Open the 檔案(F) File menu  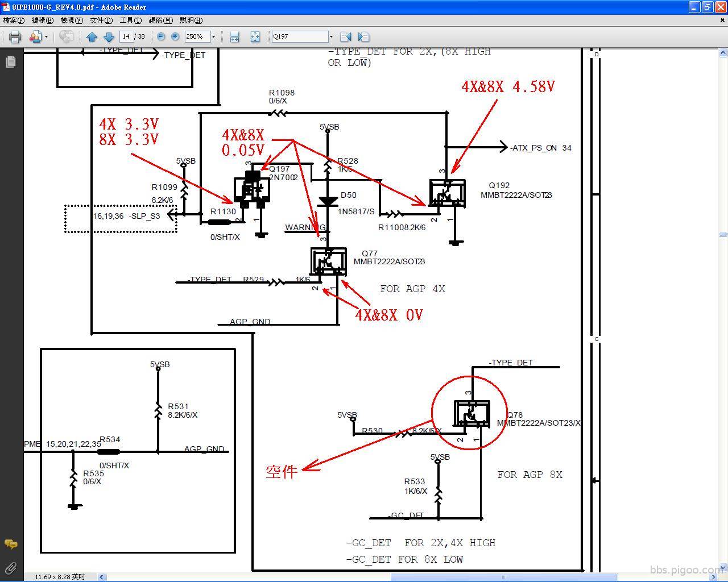pos(14,20)
